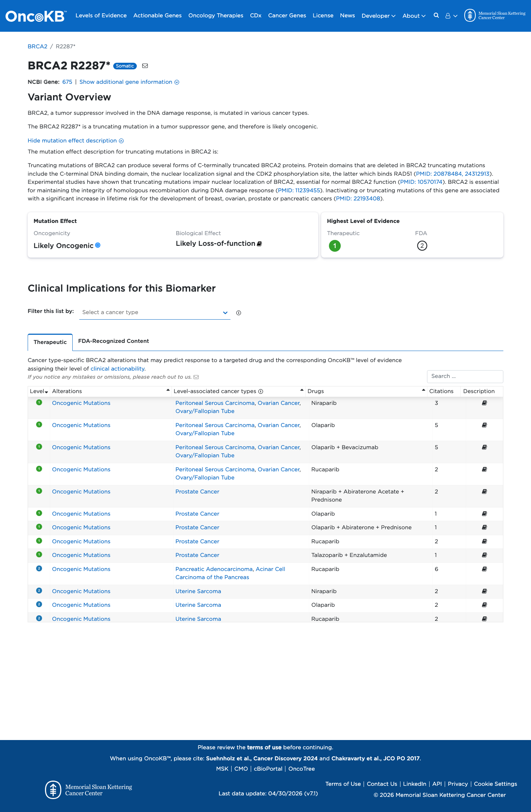Click the OncoKB logo
The height and width of the screenshot is (812, 531).
click(x=36, y=16)
